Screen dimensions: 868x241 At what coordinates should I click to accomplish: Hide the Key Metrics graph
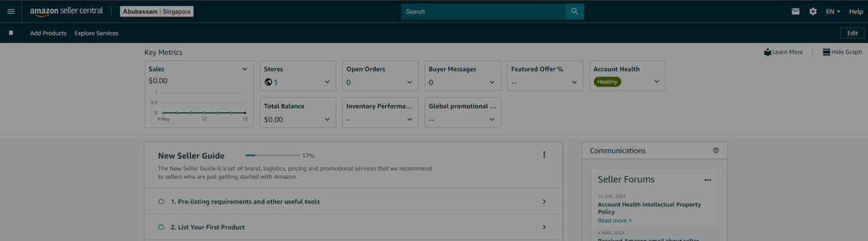(842, 52)
